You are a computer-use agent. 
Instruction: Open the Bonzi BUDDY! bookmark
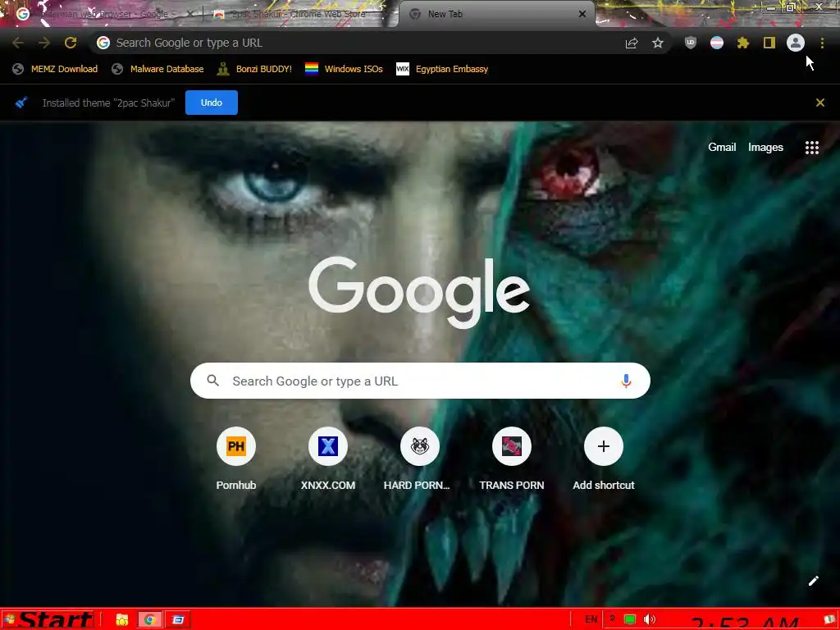[x=254, y=69]
